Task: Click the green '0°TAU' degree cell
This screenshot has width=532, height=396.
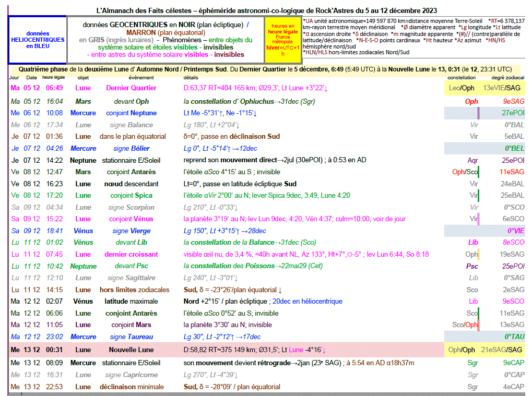Action: pyautogui.click(x=514, y=337)
